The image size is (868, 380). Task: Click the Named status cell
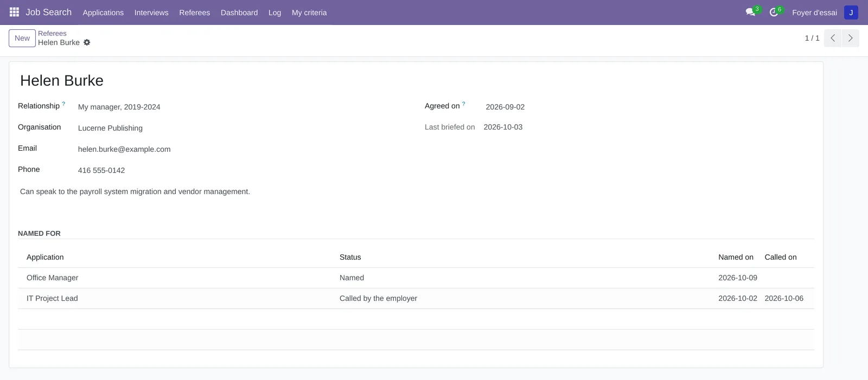[352, 278]
